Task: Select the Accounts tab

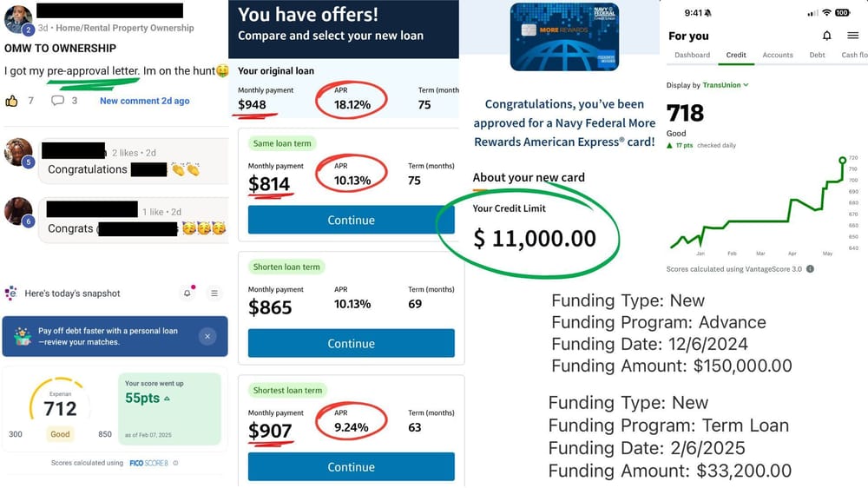Action: click(778, 55)
